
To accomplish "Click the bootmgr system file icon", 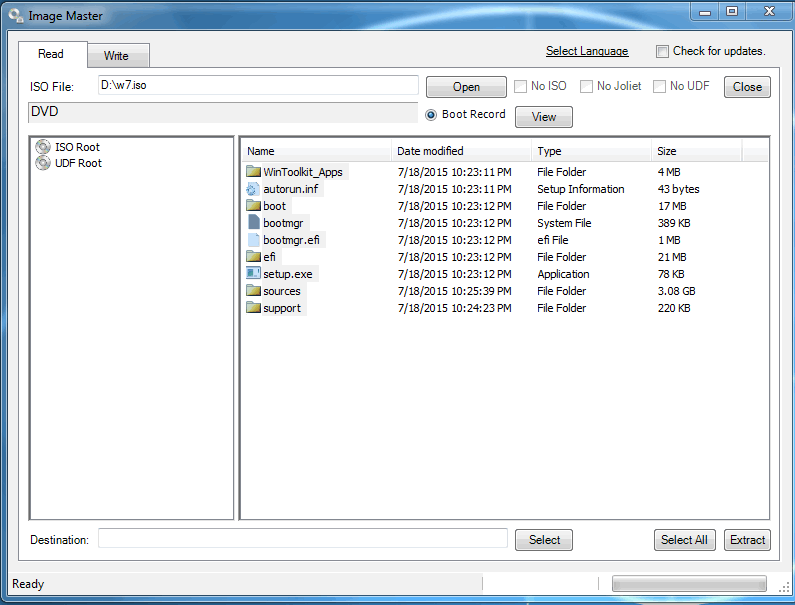I will point(254,223).
